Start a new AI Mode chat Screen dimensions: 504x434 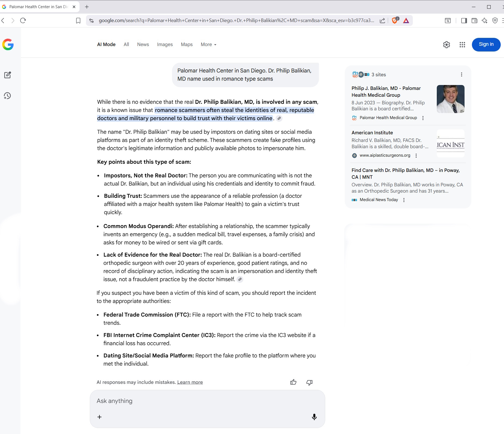coord(8,75)
